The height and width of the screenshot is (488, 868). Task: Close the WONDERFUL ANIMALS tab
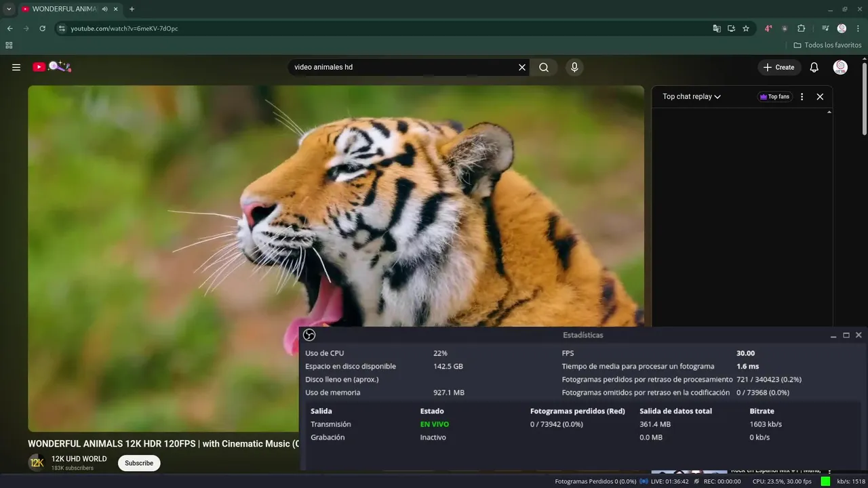[116, 9]
